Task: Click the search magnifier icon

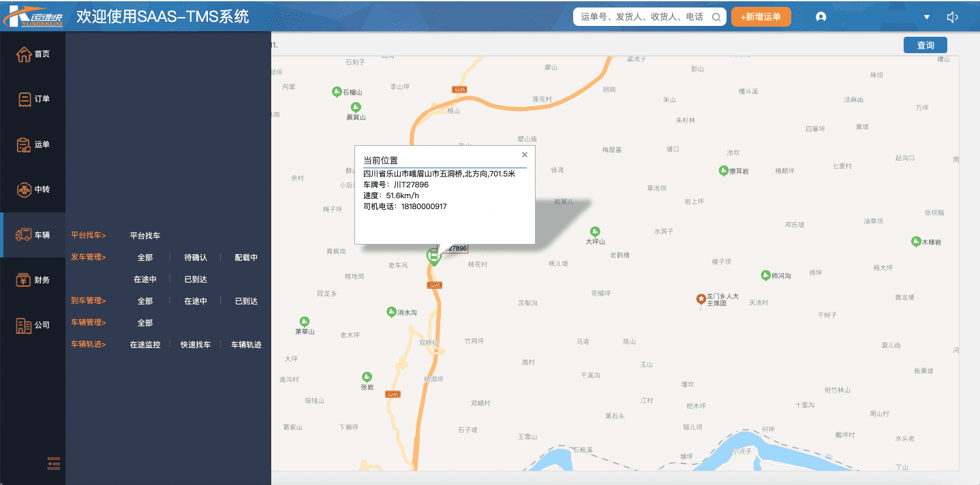Action: click(x=716, y=17)
